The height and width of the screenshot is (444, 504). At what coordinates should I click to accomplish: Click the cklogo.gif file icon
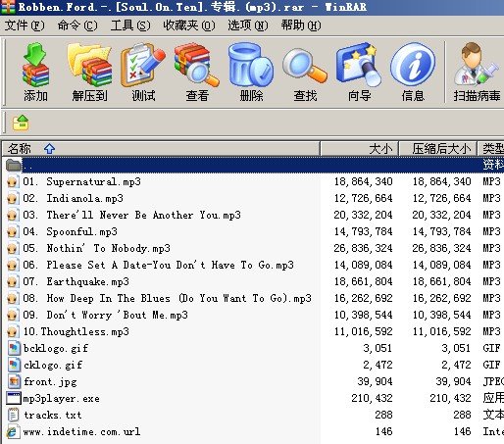(14, 365)
